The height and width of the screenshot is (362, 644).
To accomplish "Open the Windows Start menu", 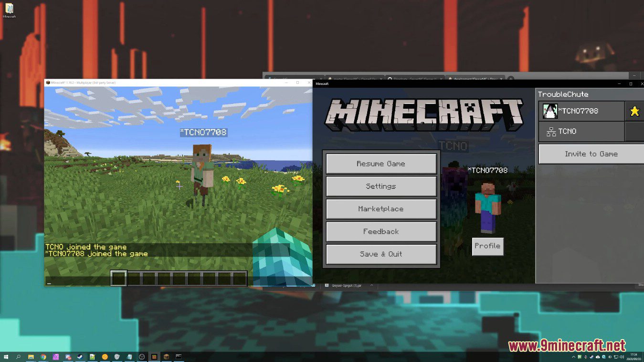I will click(x=6, y=357).
